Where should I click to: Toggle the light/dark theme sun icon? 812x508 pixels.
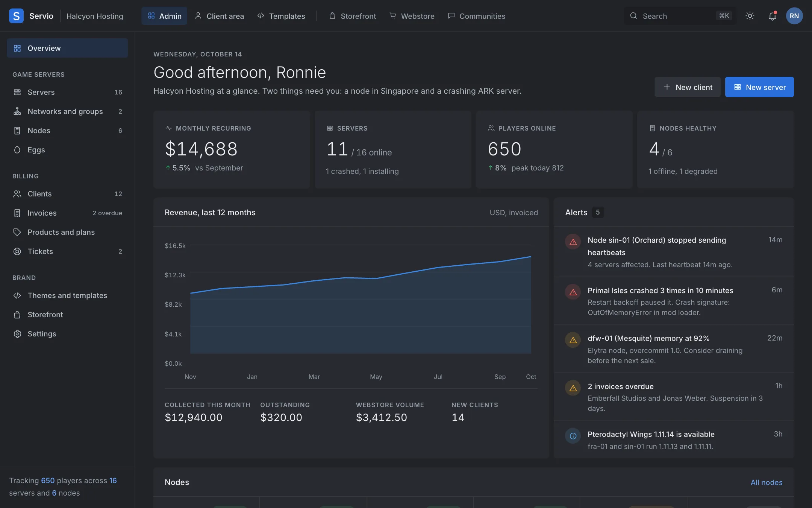click(x=750, y=16)
